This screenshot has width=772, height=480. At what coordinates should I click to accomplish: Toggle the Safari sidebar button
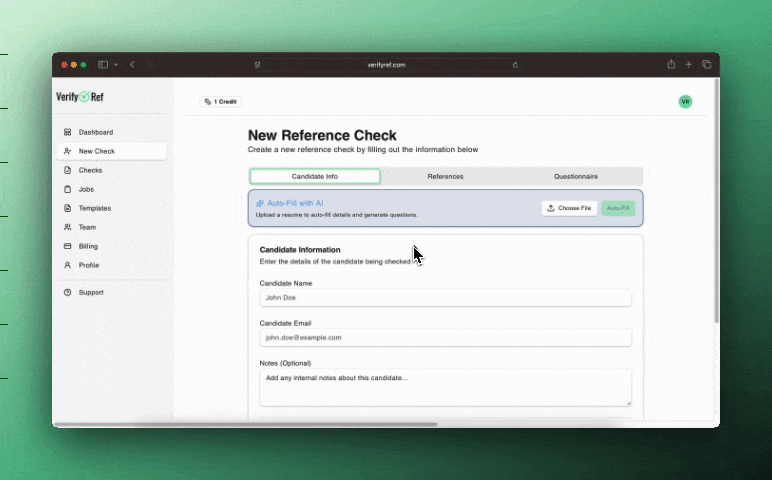103,65
